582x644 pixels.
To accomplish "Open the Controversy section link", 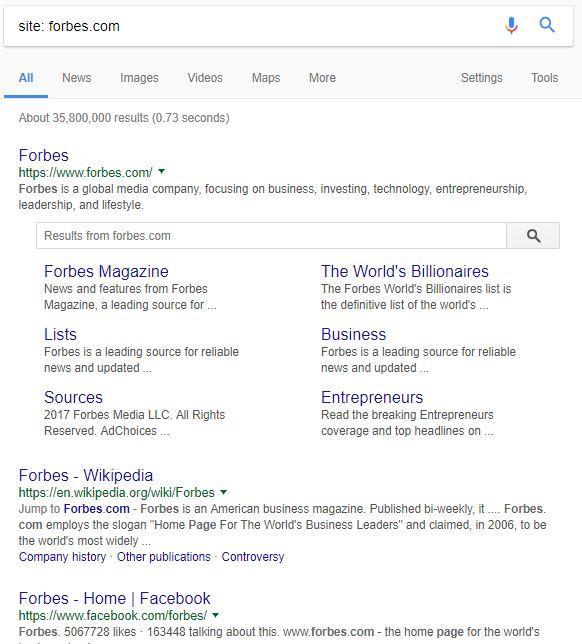I will 253,557.
